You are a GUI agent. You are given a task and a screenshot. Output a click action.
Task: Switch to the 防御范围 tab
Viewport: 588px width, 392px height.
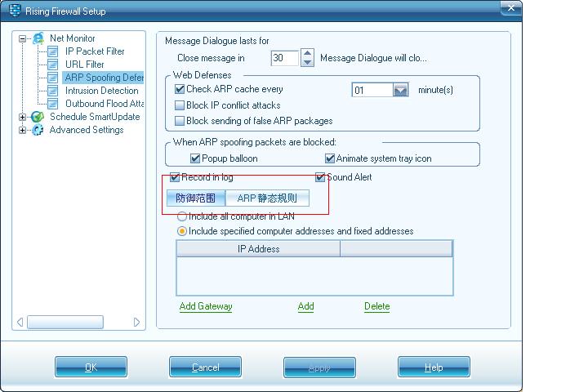196,198
